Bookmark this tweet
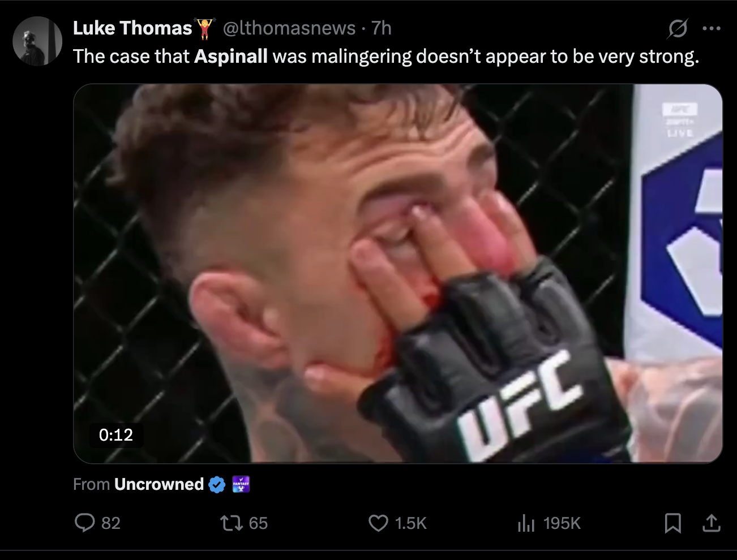This screenshot has width=737, height=560. pos(672,523)
